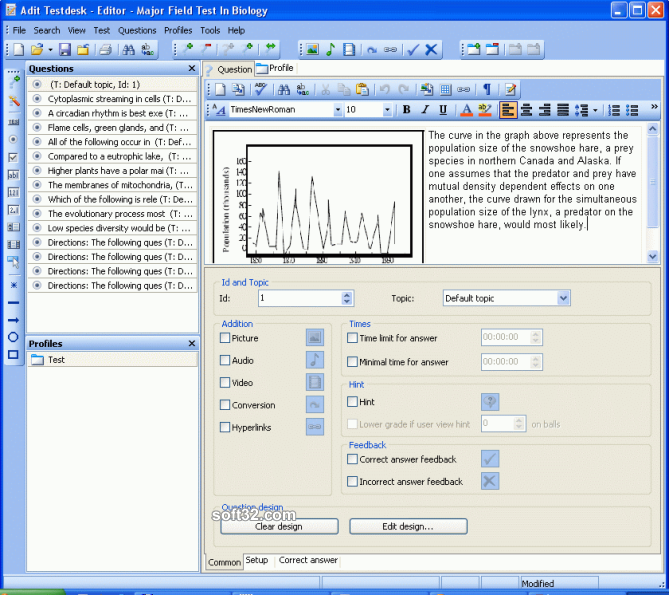Click the Hint question mark button
The width and height of the screenshot is (669, 595).
click(490, 402)
